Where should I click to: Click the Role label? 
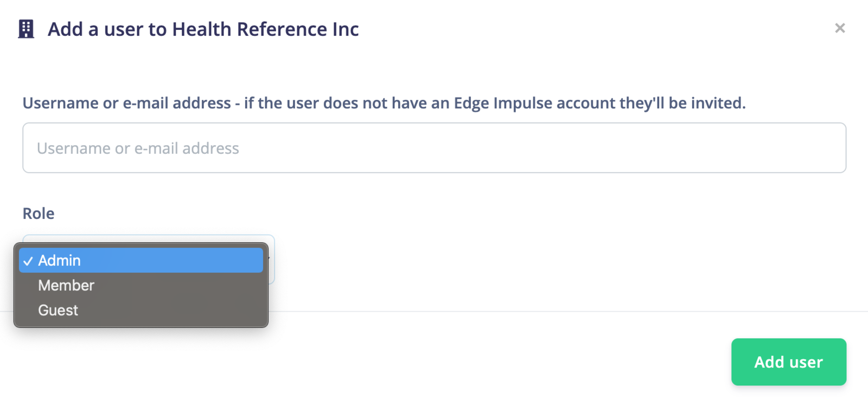(x=39, y=214)
